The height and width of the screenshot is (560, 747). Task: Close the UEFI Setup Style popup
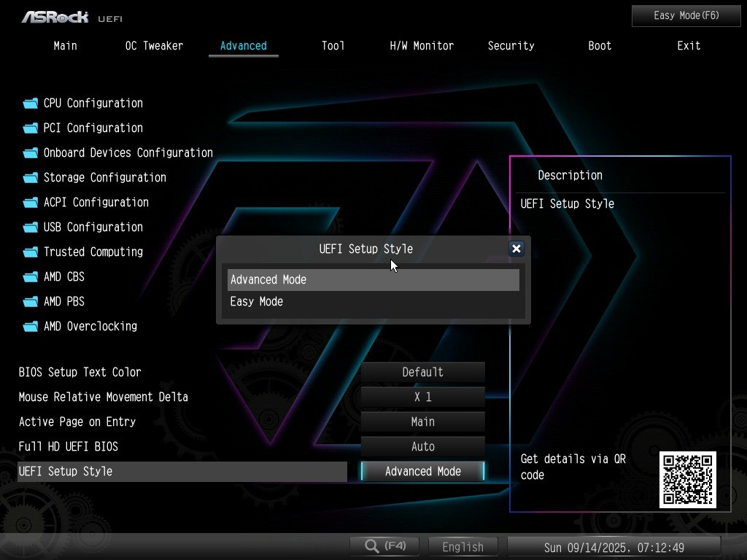(x=516, y=249)
